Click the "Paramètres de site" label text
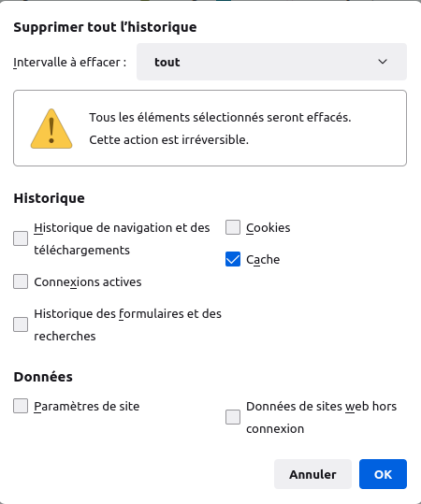The image size is (421, 504). (87, 406)
